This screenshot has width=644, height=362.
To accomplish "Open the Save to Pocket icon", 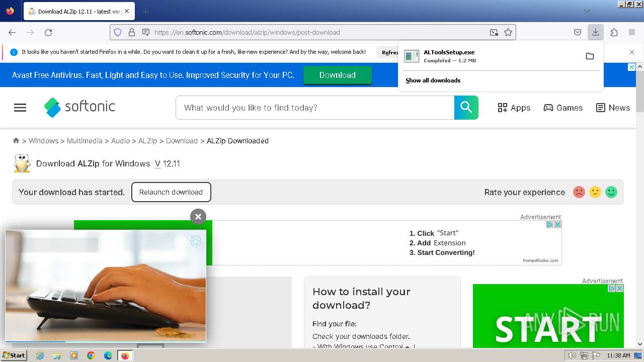I will (578, 32).
